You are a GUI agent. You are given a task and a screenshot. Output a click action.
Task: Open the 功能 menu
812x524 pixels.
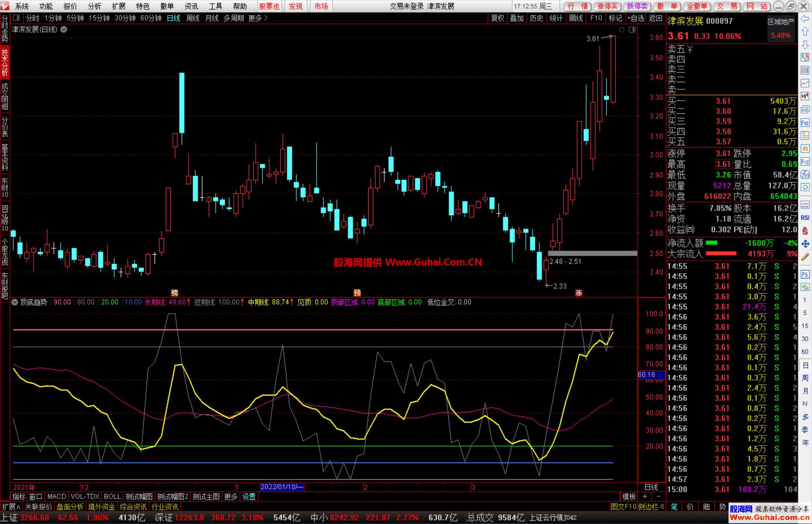[46, 6]
